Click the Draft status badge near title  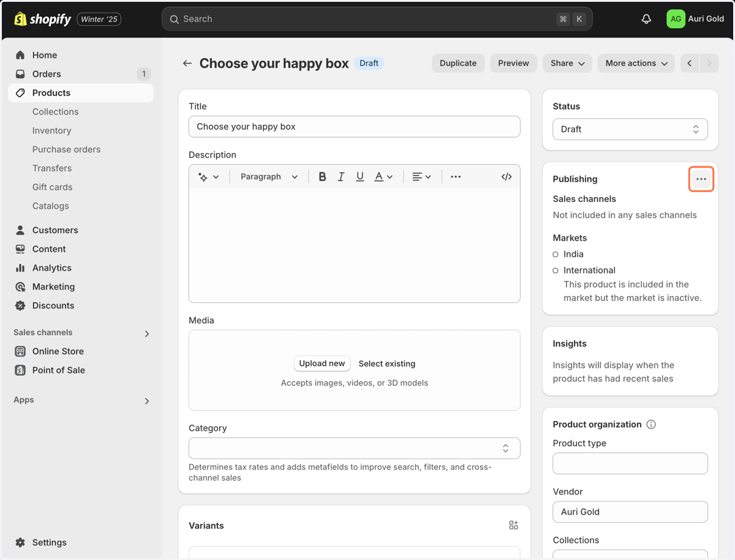[x=369, y=63]
